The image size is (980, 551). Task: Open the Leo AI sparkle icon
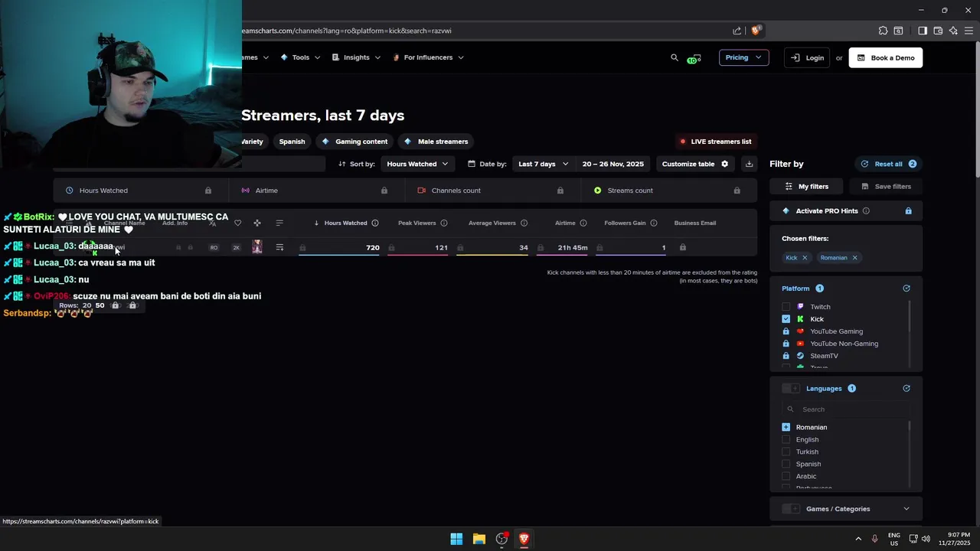pyautogui.click(x=953, y=31)
